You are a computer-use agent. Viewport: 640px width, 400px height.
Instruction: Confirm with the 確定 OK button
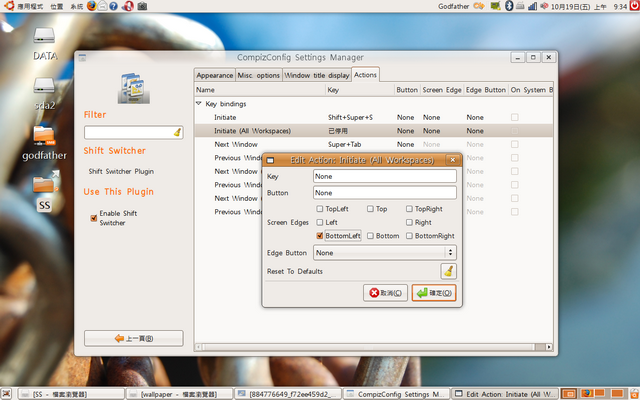click(434, 293)
